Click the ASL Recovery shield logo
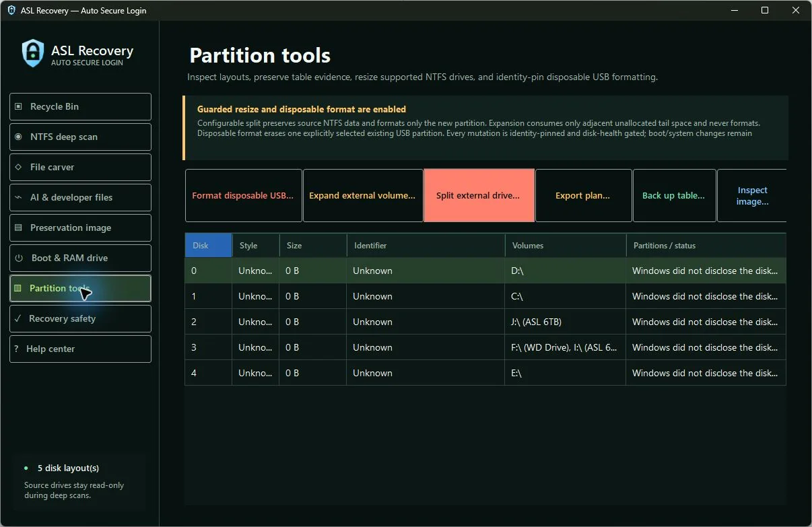The width and height of the screenshot is (812, 527). pos(33,53)
